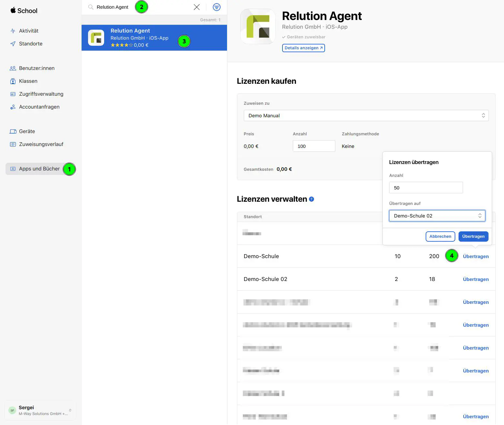Click Details anzeigen link
Viewport: 504px width, 425px height.
(303, 48)
